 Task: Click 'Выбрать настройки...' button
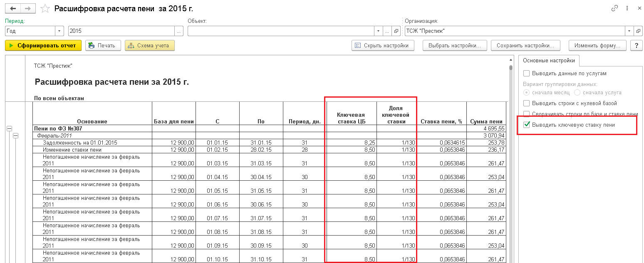pos(455,45)
